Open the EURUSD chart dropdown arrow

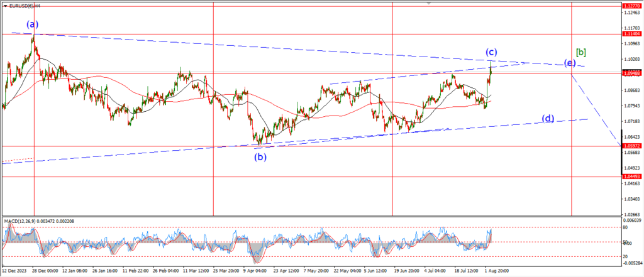point(5,4)
